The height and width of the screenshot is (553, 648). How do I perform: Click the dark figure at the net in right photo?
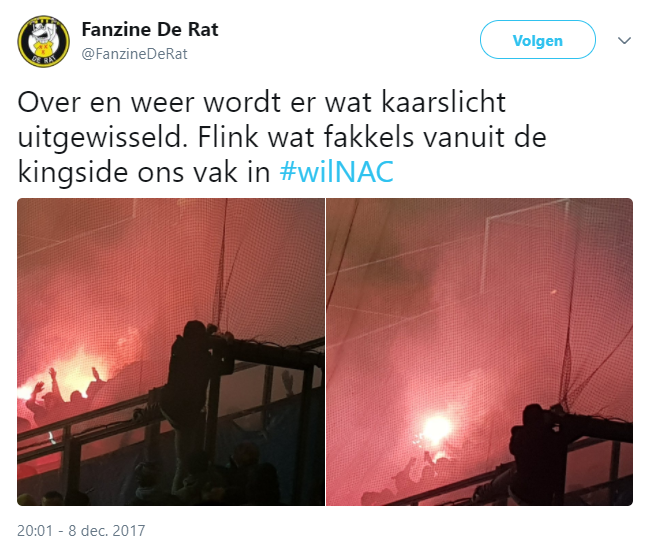[537, 453]
